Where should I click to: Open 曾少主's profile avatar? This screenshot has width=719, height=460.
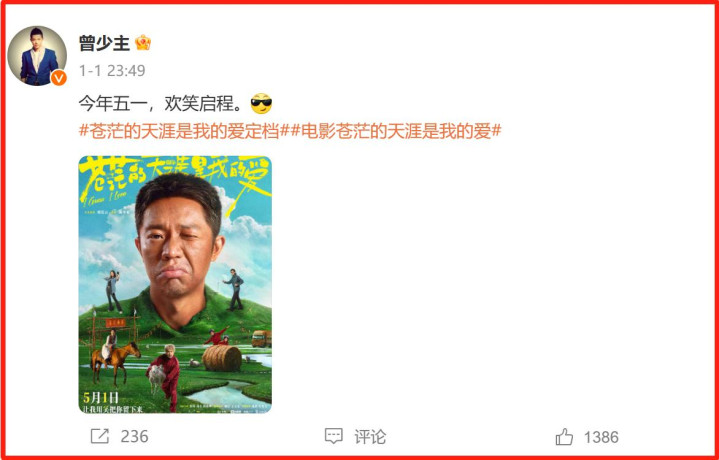[37, 55]
